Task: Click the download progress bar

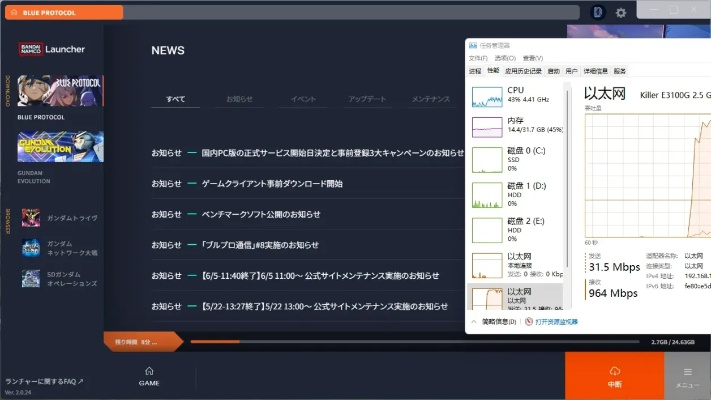Action: 415,341
